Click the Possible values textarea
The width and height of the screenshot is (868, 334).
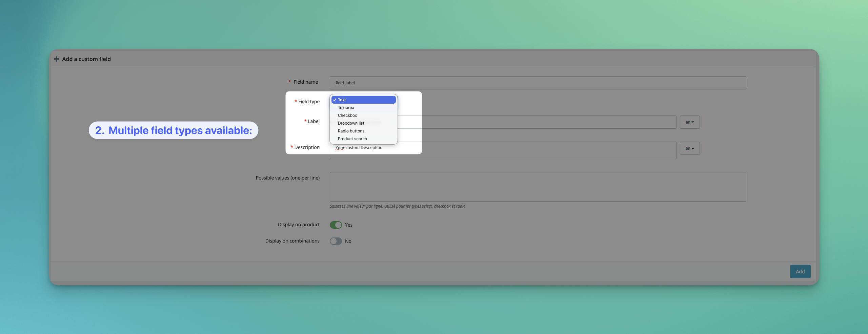coord(538,187)
